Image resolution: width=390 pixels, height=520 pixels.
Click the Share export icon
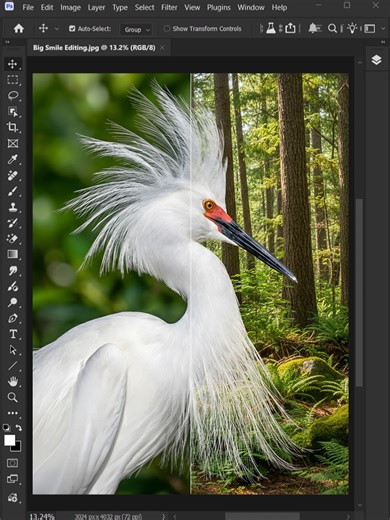click(290, 28)
